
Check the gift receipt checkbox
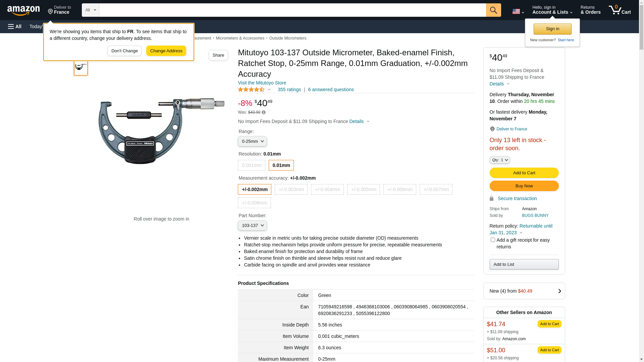click(x=493, y=240)
